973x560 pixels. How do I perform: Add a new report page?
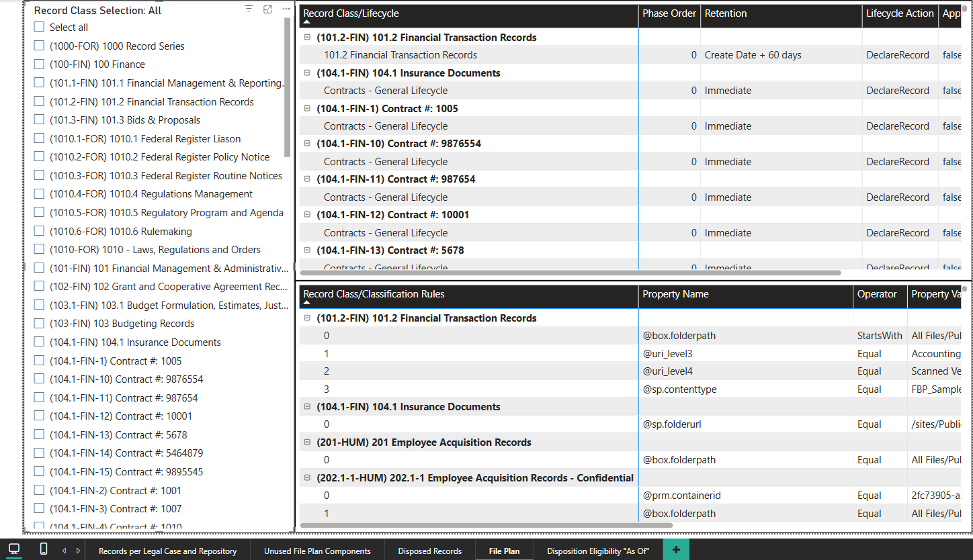point(675,551)
